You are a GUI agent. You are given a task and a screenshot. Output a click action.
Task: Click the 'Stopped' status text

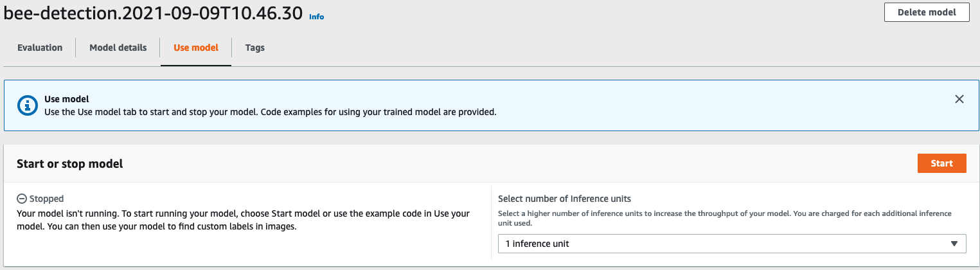point(46,199)
